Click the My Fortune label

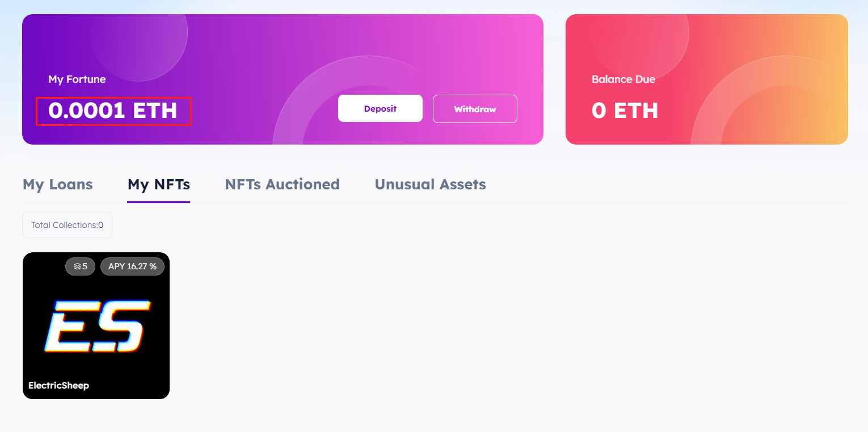[x=77, y=79]
